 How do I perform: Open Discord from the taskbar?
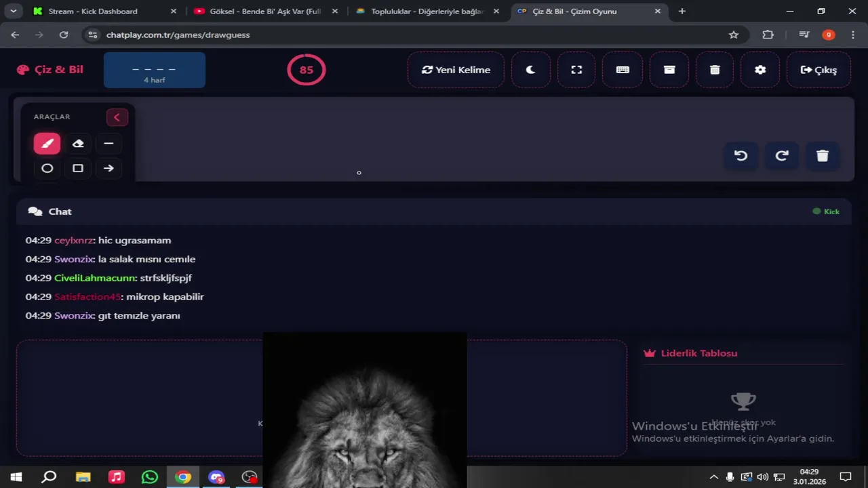216,477
